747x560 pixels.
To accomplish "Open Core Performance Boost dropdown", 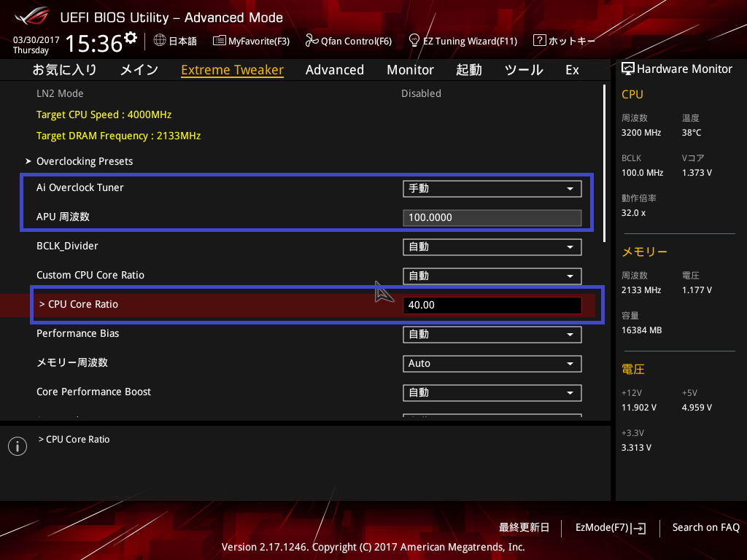I will pos(492,393).
